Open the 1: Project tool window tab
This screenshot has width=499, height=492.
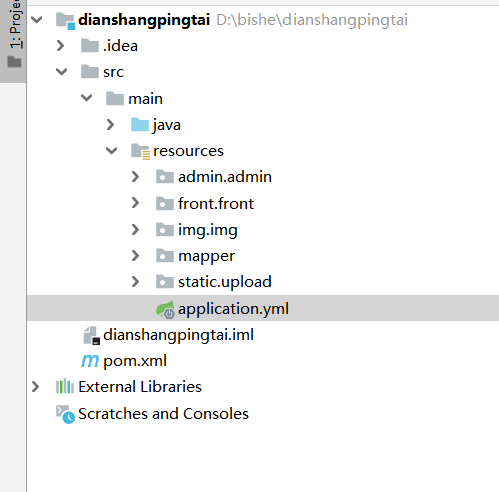tap(13, 37)
